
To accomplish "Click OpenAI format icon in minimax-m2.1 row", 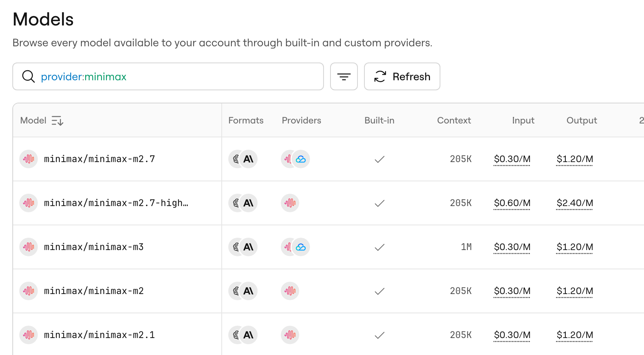I will point(236,335).
